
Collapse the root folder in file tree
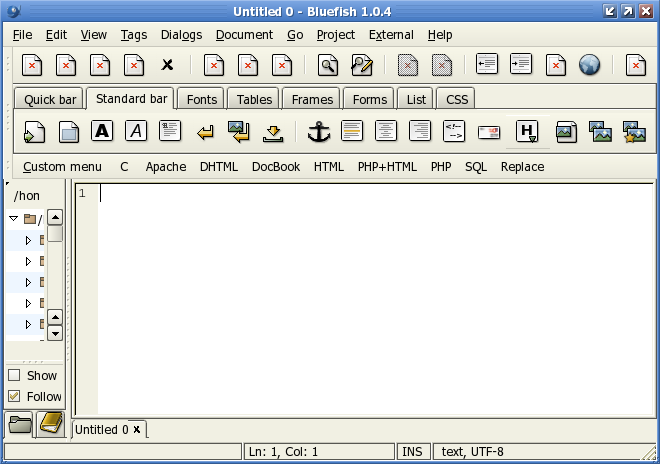13,218
